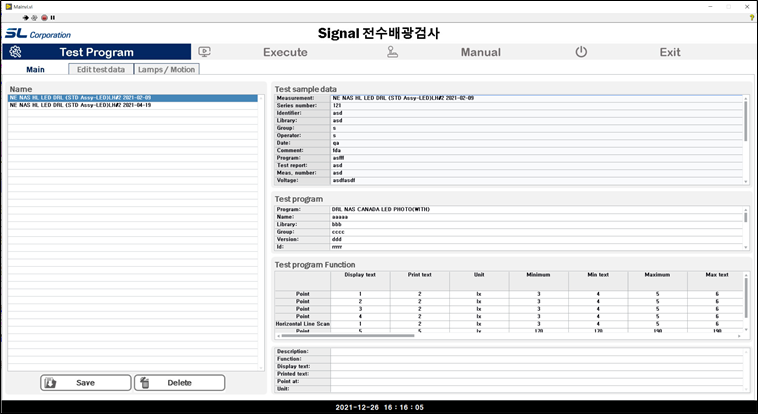Screen dimensions: 758x414
Task: Click the Execute monitor icon
Action: tap(205, 52)
